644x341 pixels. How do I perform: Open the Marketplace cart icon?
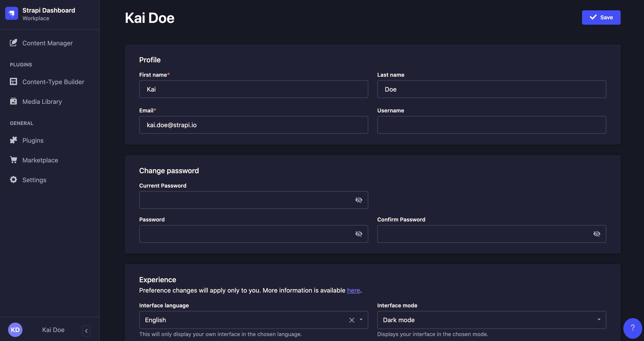[13, 160]
